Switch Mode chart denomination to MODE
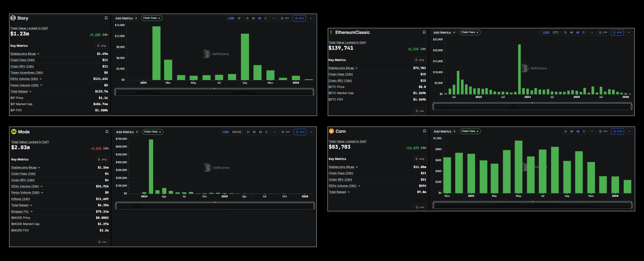644x261 pixels. point(237,132)
